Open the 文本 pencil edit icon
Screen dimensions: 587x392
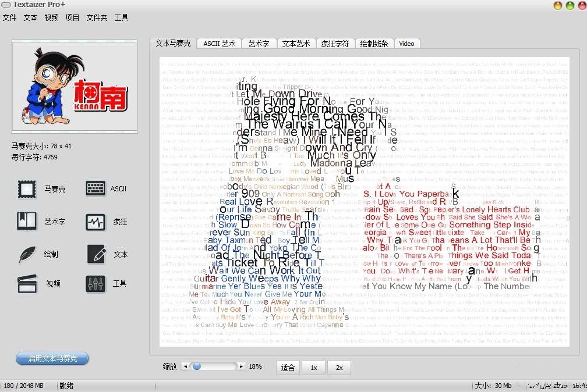96,254
